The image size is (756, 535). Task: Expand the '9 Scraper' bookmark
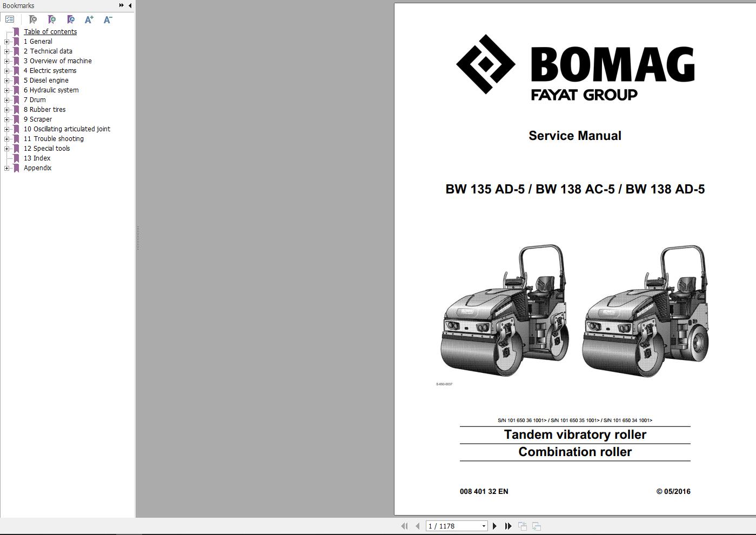6,119
